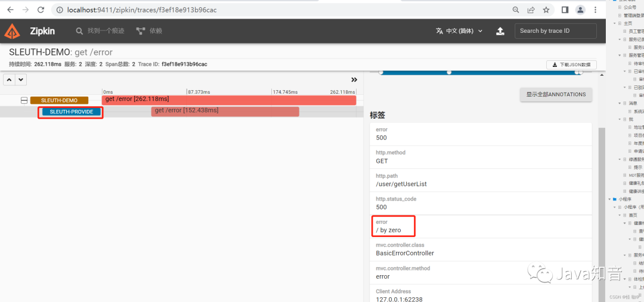This screenshot has height=302, width=644.
Task: Select the next span with down arrow
Action: click(x=21, y=80)
